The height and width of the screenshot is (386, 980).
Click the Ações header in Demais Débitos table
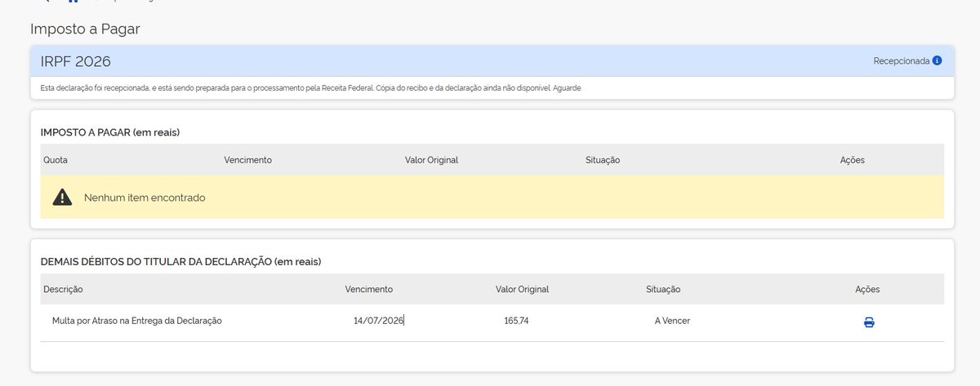click(867, 290)
